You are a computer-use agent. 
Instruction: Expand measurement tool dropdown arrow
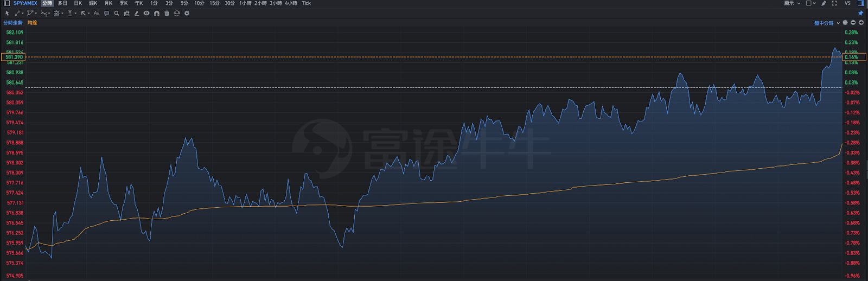(x=62, y=13)
